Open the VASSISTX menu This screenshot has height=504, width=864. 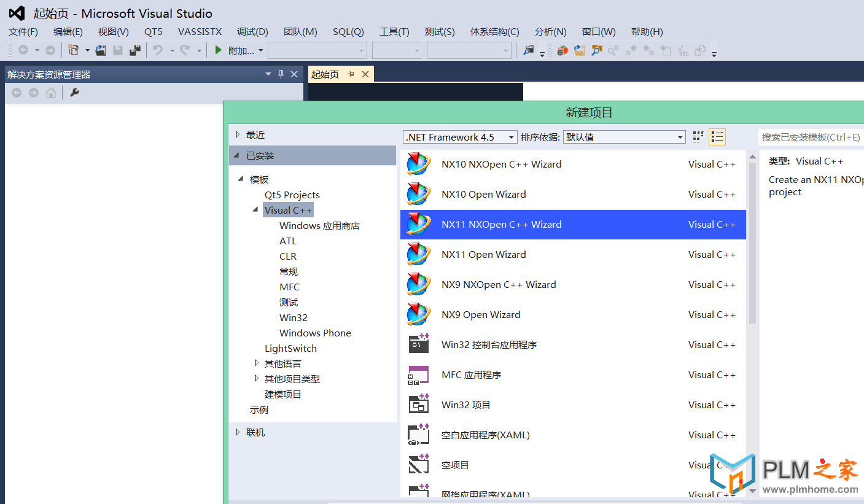[x=200, y=32]
